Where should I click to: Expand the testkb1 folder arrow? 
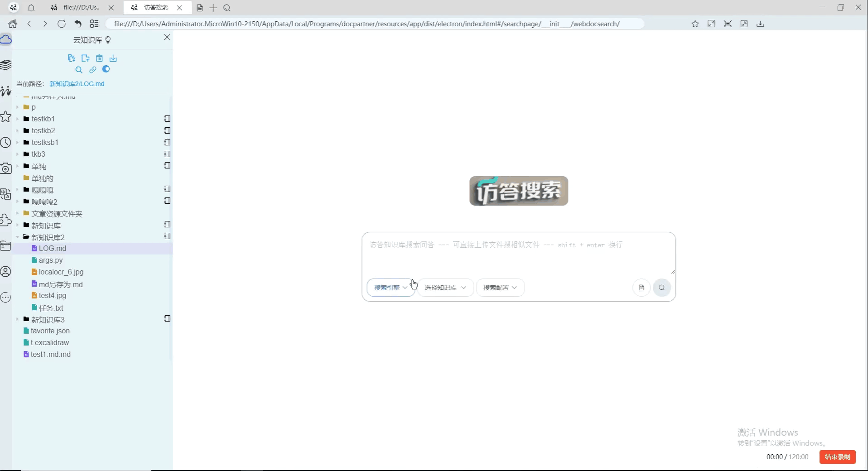18,119
